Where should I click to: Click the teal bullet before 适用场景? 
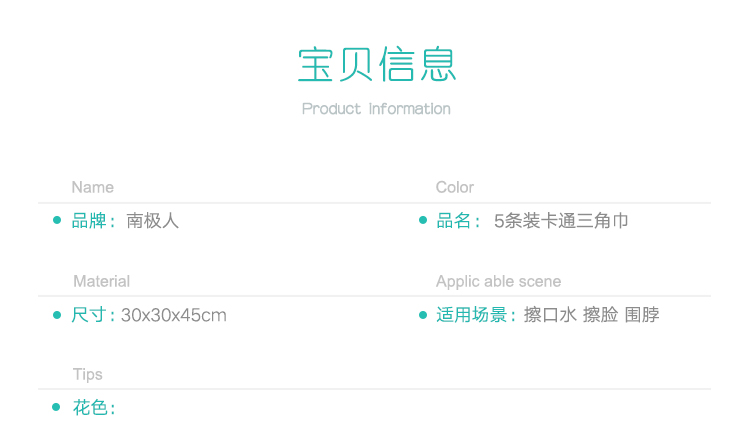[x=422, y=316]
